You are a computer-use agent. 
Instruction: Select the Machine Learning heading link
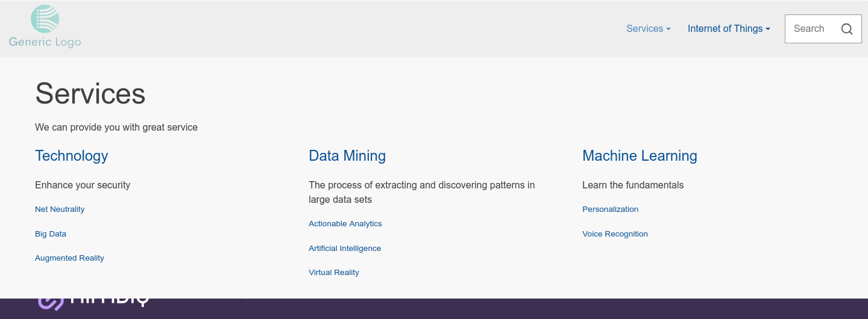(640, 156)
